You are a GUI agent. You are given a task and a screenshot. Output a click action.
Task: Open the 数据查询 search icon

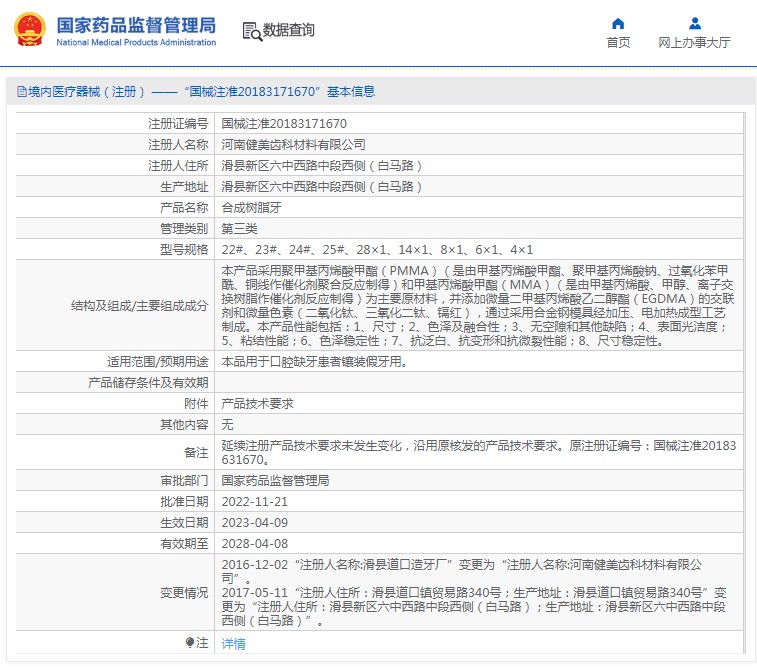tap(252, 31)
